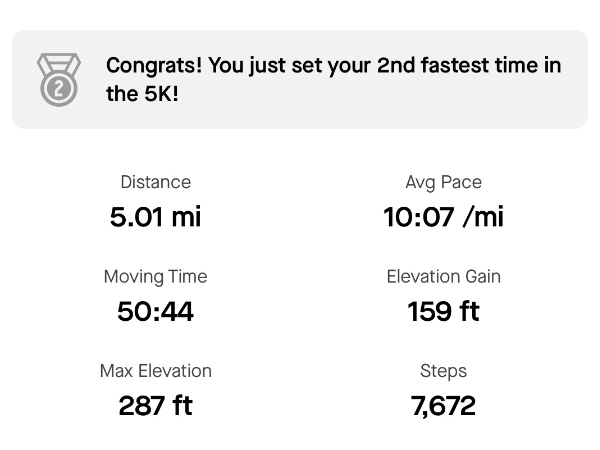Click "the 5K!" text in banner
Image resolution: width=600 pixels, height=450 pixels.
(x=142, y=93)
